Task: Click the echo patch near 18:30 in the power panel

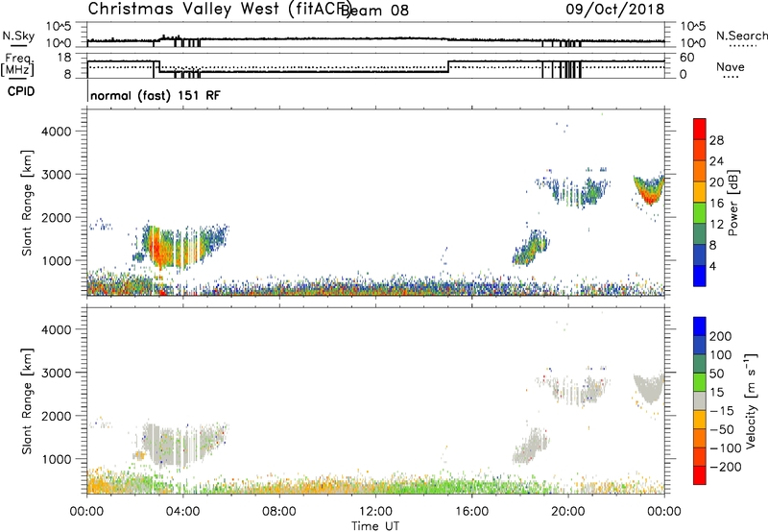Action: [531, 248]
